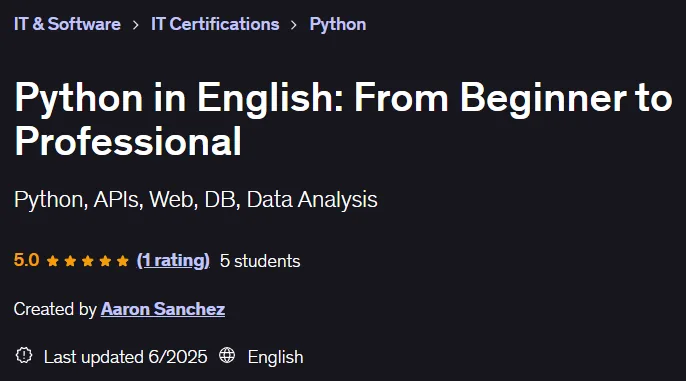Click the chevron after IT & Software
Screen dimensions: 686x381
136,25
